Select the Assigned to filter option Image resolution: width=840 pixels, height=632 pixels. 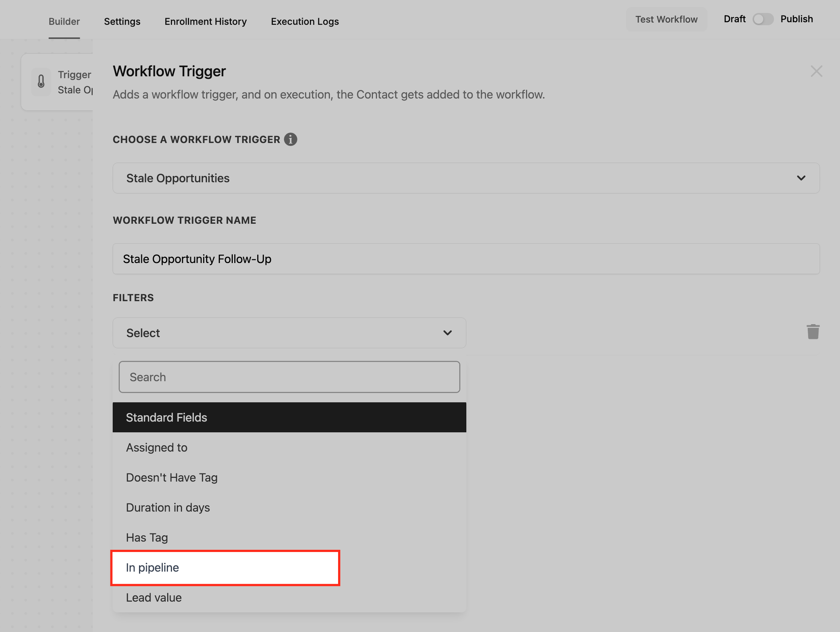[157, 448]
